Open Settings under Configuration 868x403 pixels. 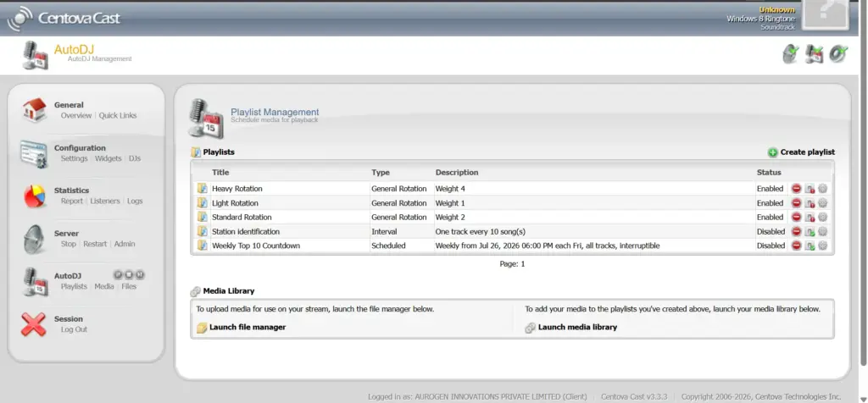(75, 158)
